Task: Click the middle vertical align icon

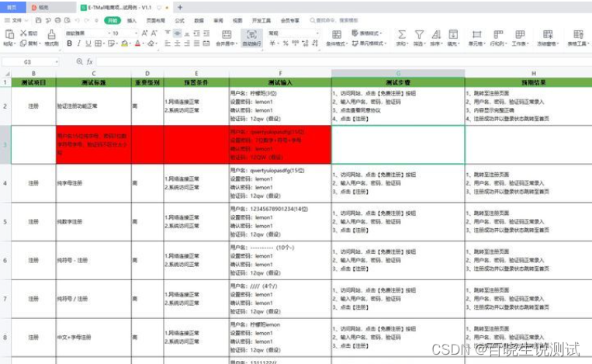Action: pos(177,33)
